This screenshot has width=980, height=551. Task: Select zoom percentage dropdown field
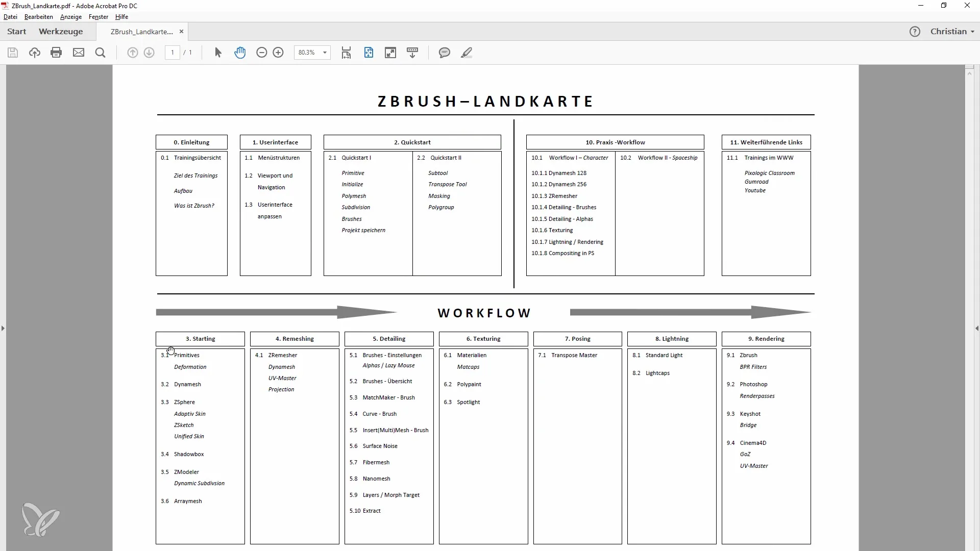(312, 53)
